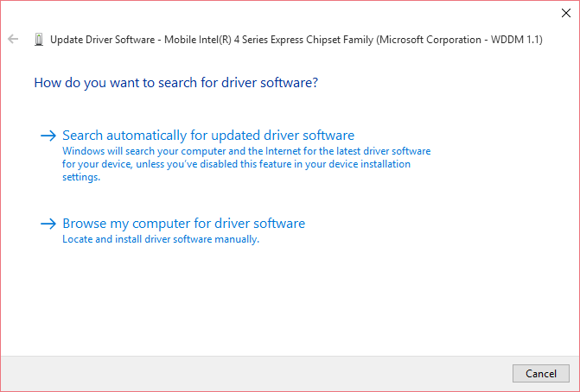Click the arrow icon beside Browse my computer
Viewport: 580px width, 392px height.
tap(48, 224)
